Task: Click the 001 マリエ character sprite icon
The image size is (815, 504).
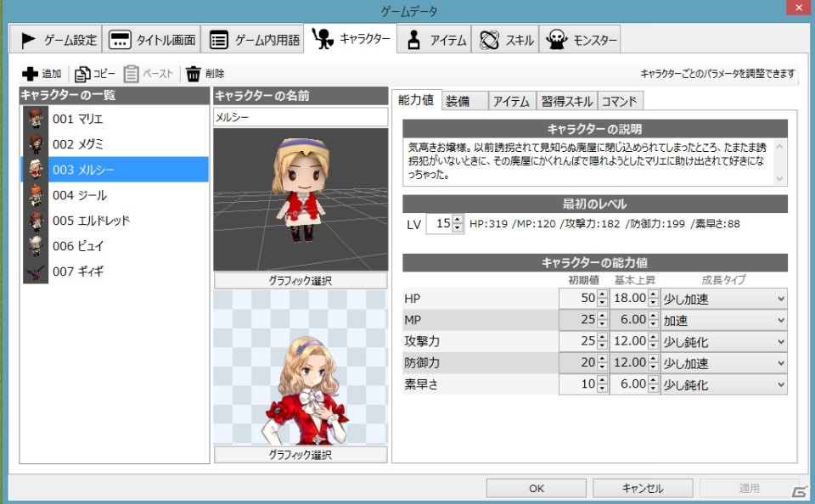Action: click(x=36, y=119)
